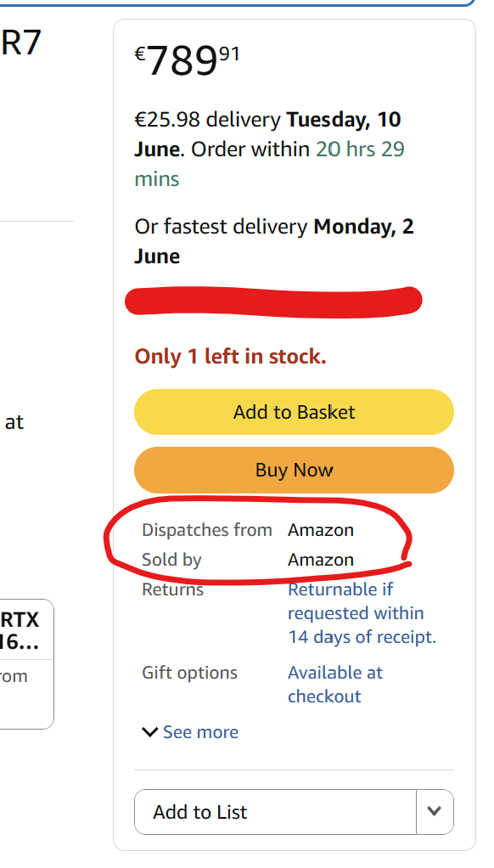Click the Returns label
This screenshot has height=868, width=494.
[172, 589]
